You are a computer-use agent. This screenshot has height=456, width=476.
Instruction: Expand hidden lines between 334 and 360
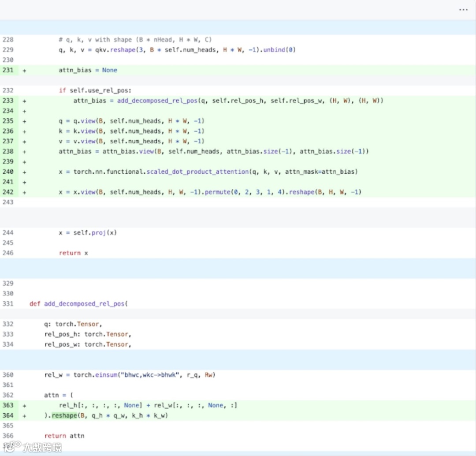[238, 359]
